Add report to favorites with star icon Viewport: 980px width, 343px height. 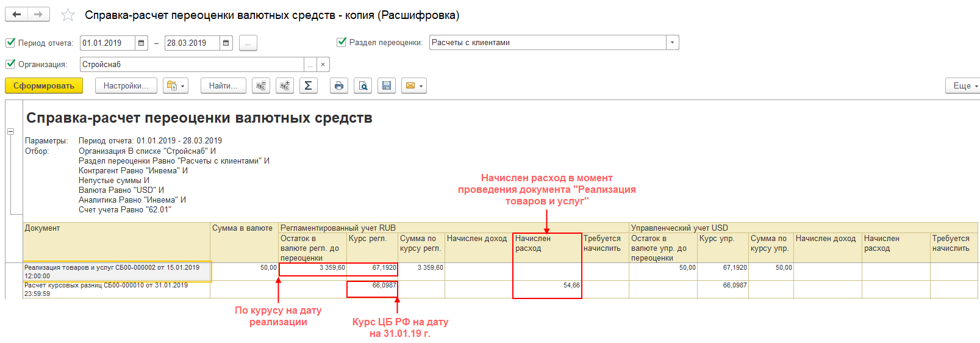[x=68, y=15]
